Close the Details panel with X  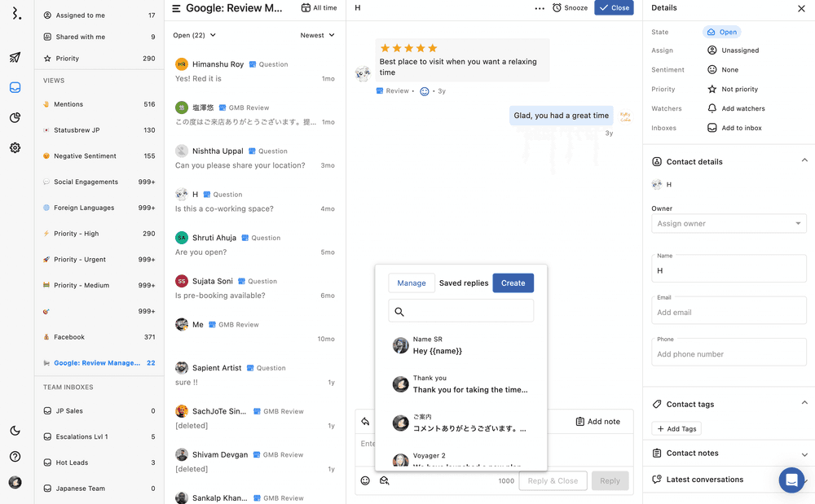pyautogui.click(x=800, y=8)
